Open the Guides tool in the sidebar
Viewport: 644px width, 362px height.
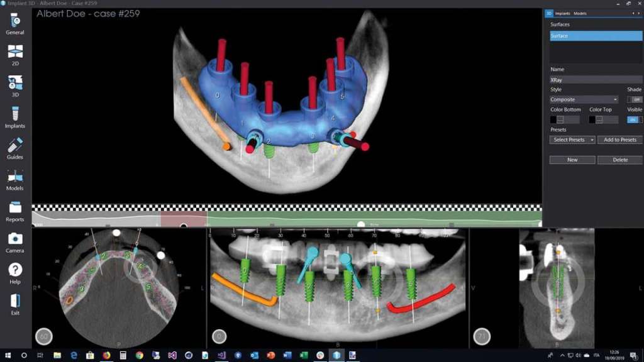15,148
